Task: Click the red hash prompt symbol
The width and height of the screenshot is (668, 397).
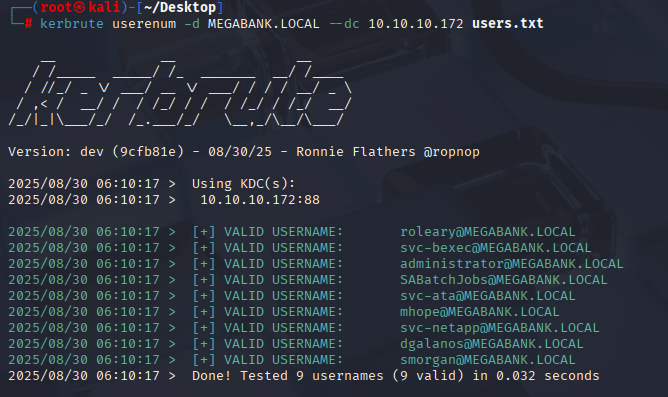Action: click(28, 23)
